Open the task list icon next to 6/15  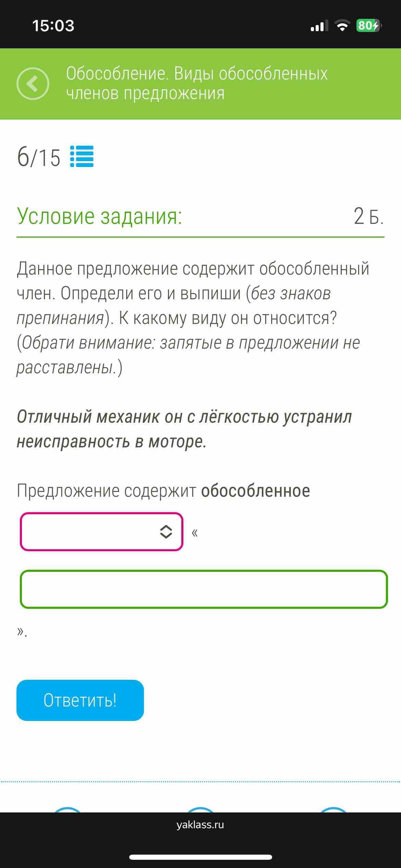point(82,156)
